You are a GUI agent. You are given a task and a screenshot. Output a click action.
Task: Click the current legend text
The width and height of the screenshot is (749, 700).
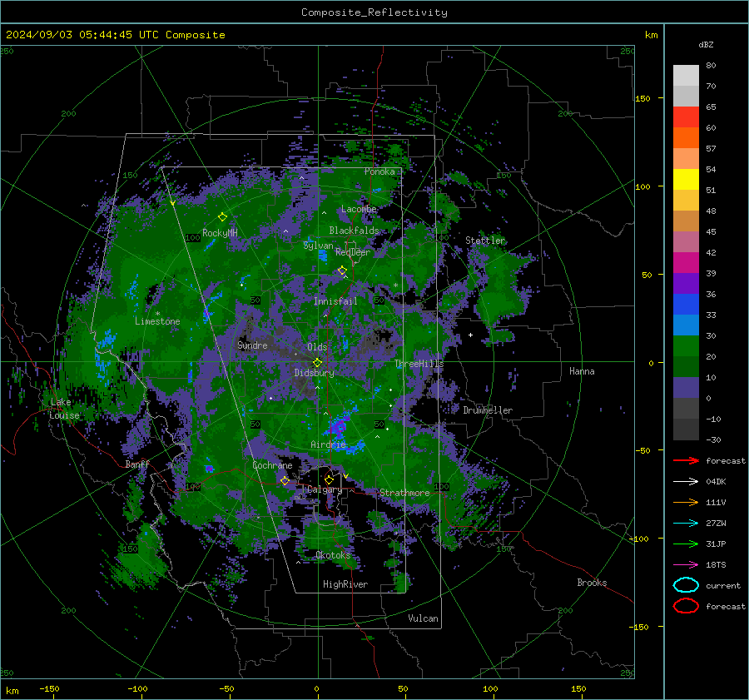[723, 585]
